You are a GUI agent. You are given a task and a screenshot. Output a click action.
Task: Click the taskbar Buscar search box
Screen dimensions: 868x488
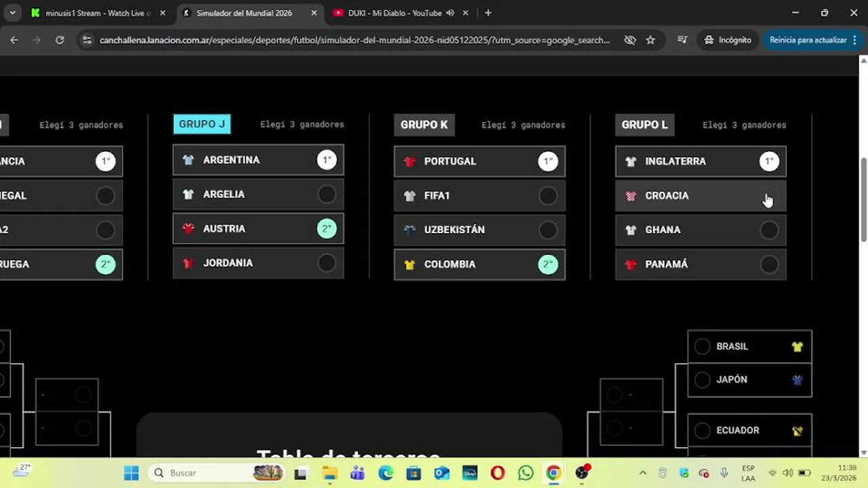pos(218,472)
